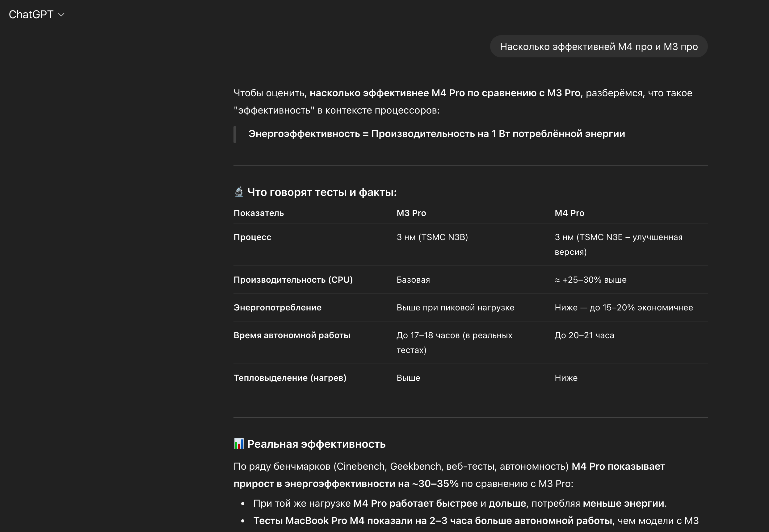Click the Что говорят тесты и факты heading

pos(321,192)
